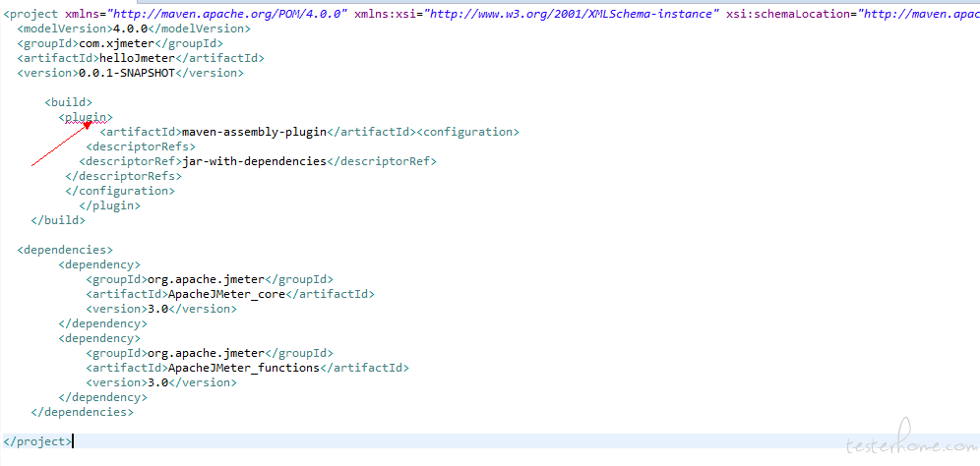Click the opening plugin tag with error underline
Image resolution: width=980 pixels, height=466 pixels.
[x=86, y=117]
